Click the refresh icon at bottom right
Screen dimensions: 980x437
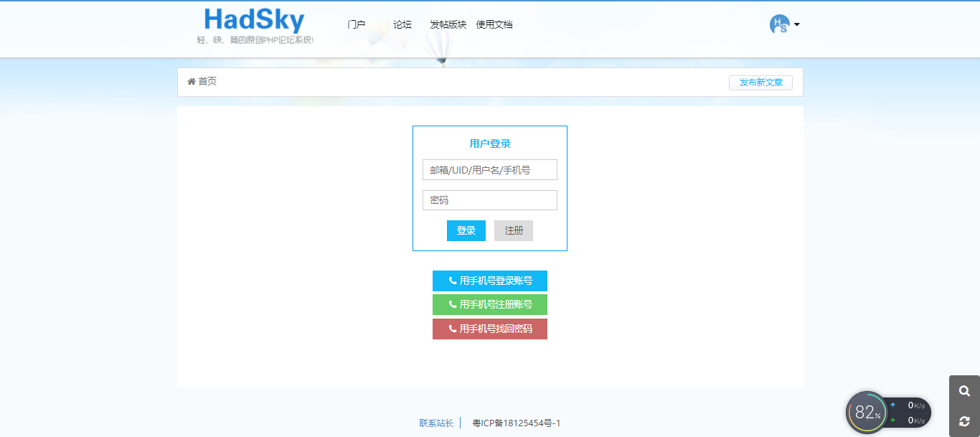coord(964,421)
